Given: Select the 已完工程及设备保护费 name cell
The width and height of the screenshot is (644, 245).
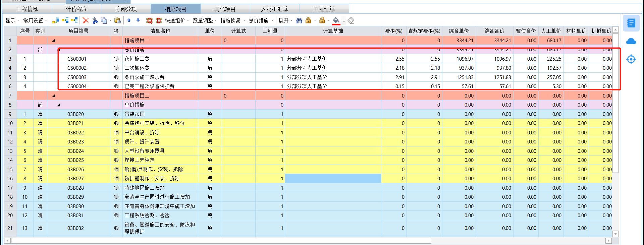Looking at the screenshot, I should [x=160, y=86].
